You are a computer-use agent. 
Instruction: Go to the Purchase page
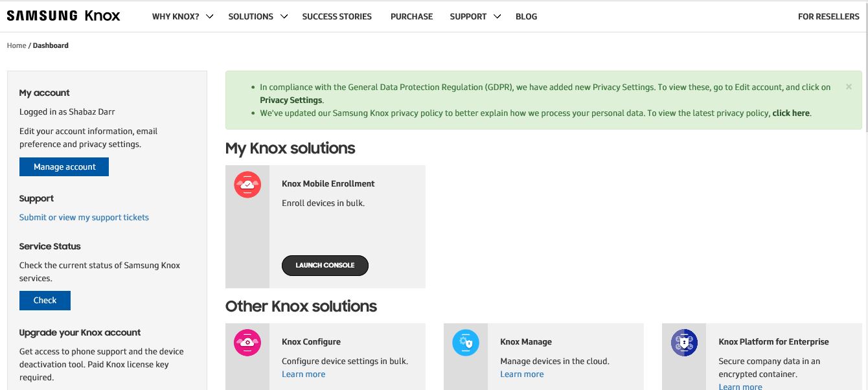(x=411, y=17)
